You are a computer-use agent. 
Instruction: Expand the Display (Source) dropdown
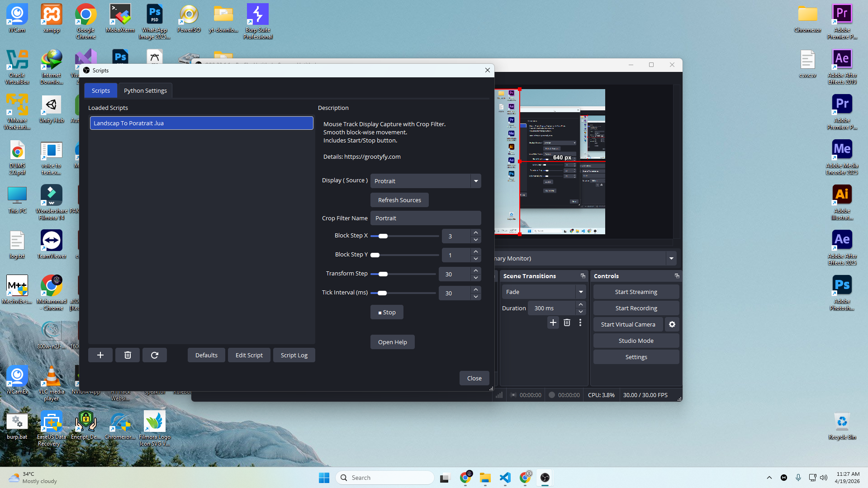(x=476, y=181)
